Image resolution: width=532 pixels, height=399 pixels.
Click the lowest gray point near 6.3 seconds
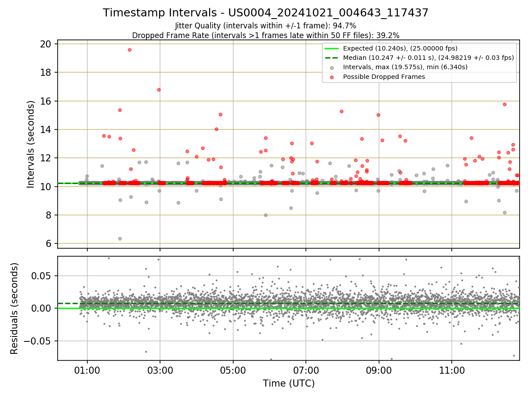click(x=120, y=239)
